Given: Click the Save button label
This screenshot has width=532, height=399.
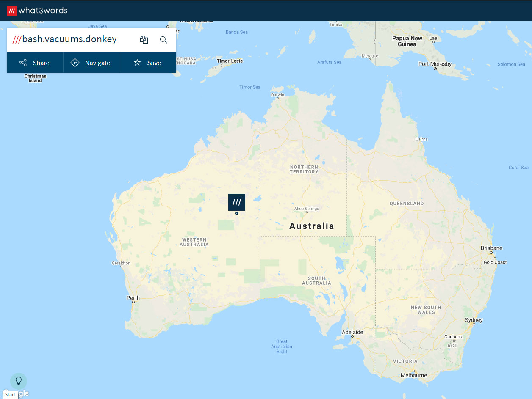Looking at the screenshot, I should pos(154,63).
